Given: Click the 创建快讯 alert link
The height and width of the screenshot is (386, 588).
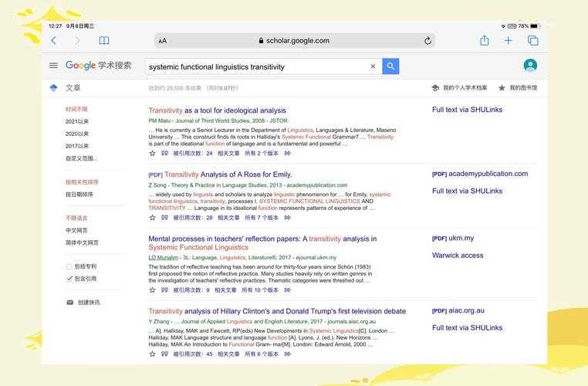Looking at the screenshot, I should (89, 303).
